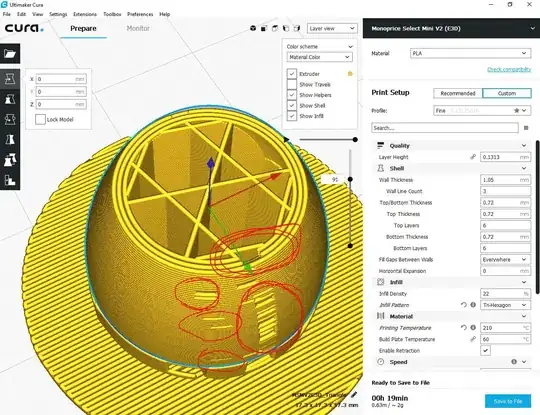Select the Move tool in the sidebar
This screenshot has height=415, width=540.
[10, 79]
